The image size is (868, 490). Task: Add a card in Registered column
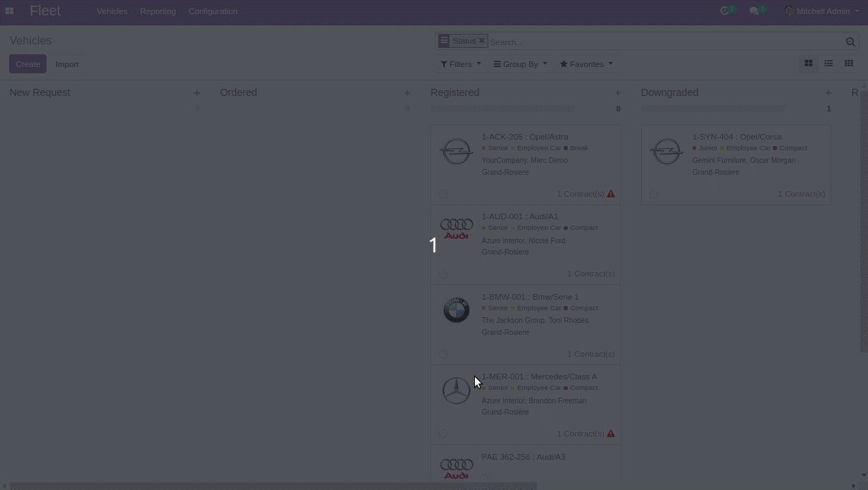pos(618,93)
